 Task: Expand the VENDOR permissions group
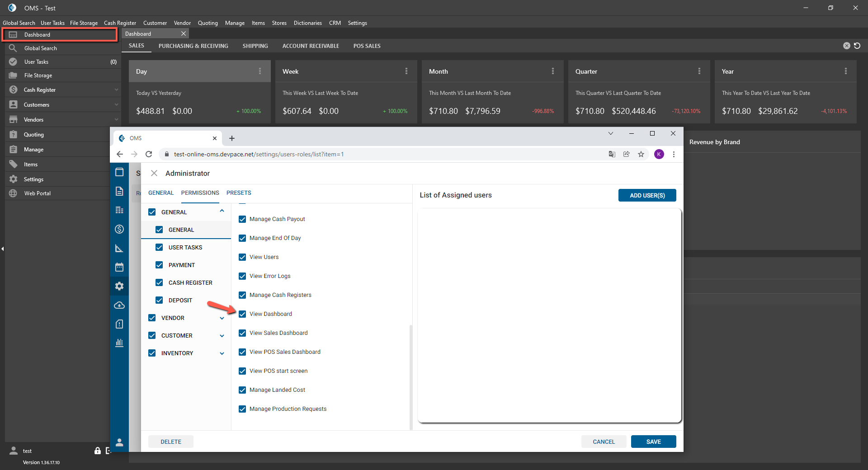tap(222, 318)
